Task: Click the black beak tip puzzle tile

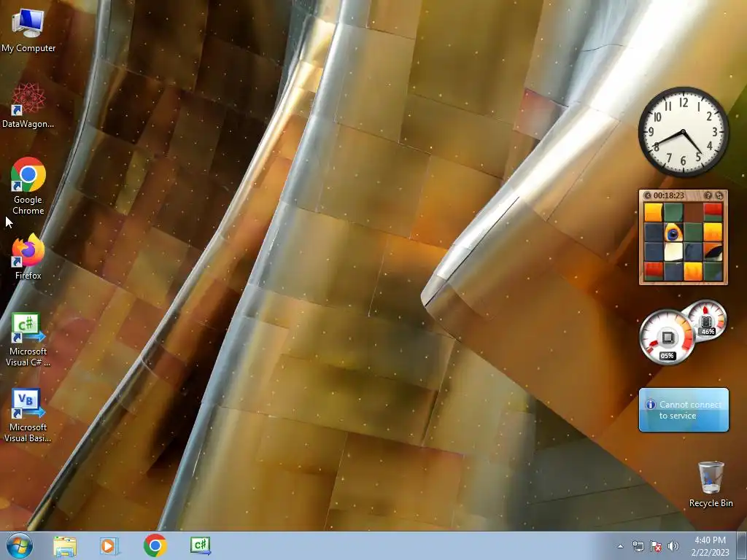Action: tap(713, 252)
